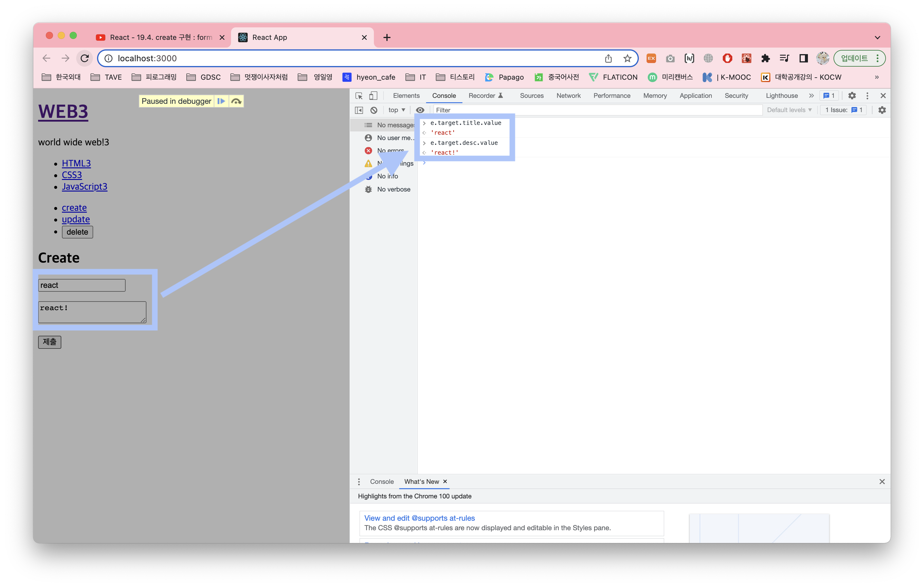Bookmark this page with the star
The width and height of the screenshot is (924, 587).
tap(628, 58)
